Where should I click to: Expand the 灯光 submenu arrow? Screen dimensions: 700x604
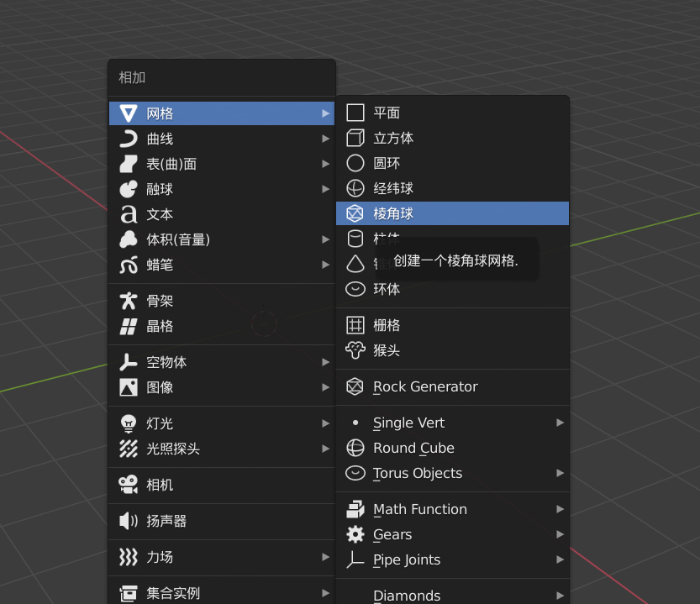pyautogui.click(x=326, y=423)
